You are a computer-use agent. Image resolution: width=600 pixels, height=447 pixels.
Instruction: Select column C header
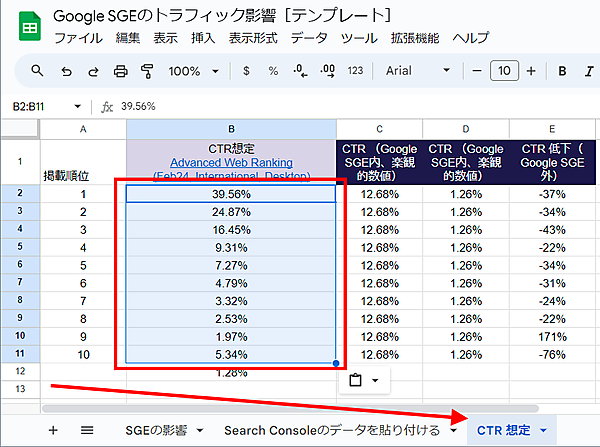click(380, 129)
